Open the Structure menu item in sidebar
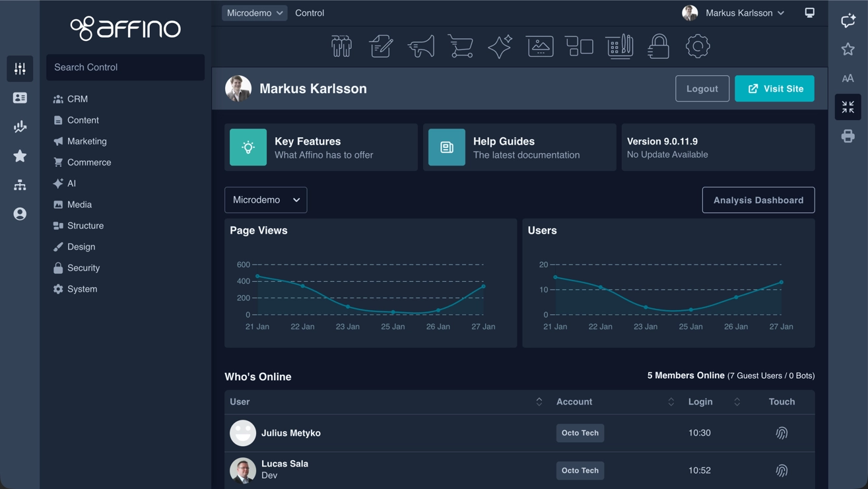Image resolution: width=868 pixels, height=489 pixels. [85, 226]
